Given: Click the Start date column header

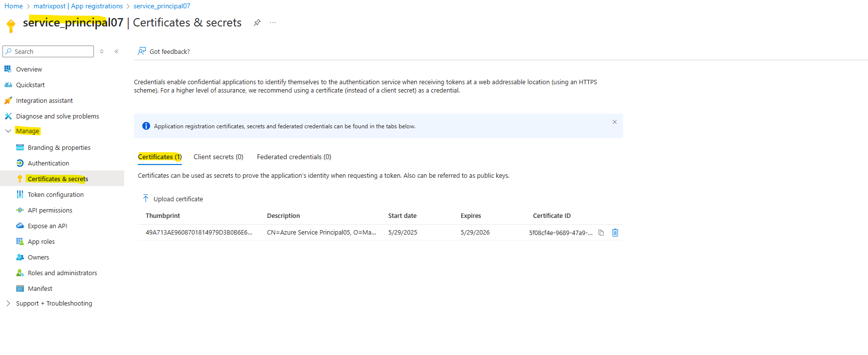Looking at the screenshot, I should 402,215.
